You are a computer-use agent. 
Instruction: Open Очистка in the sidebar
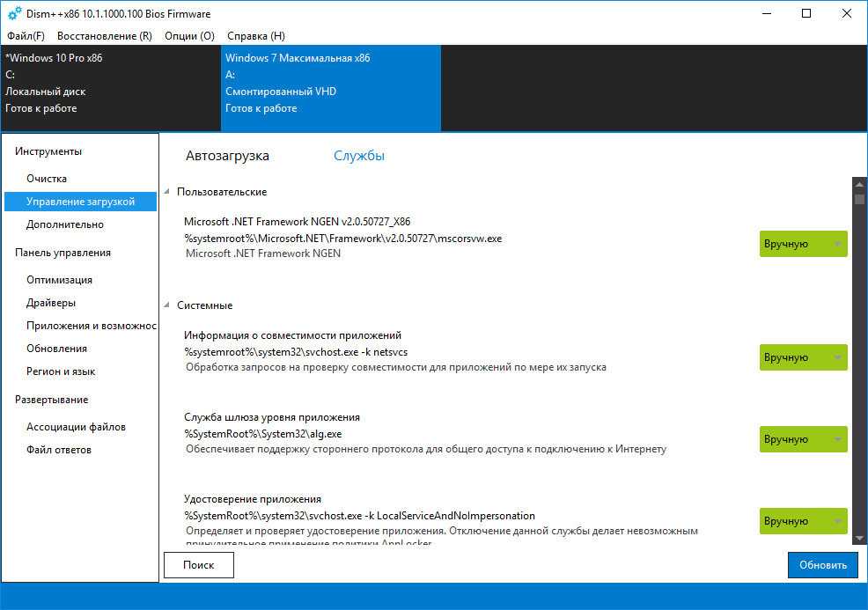[47, 179]
